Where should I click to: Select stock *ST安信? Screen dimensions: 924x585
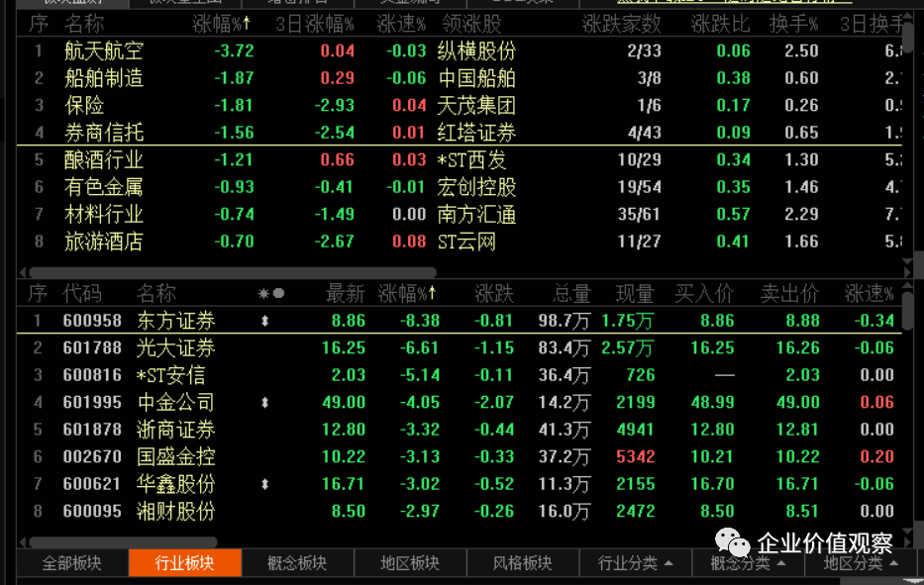click(460, 375)
